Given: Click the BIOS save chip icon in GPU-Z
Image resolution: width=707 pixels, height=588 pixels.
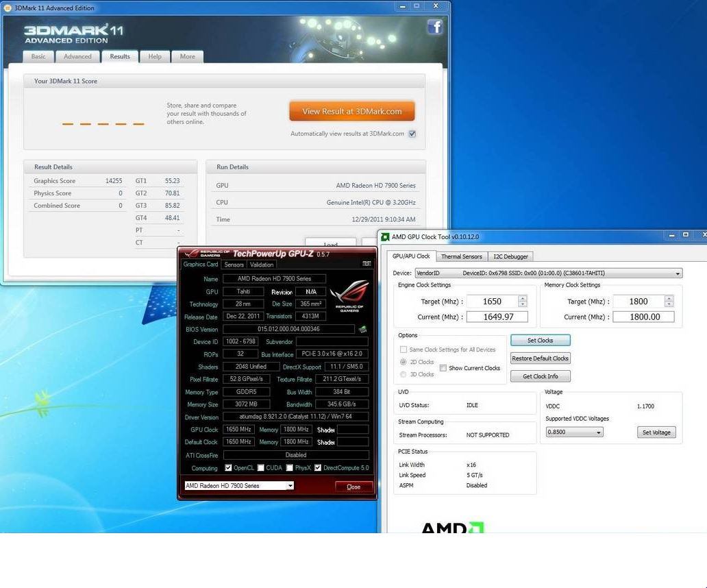Looking at the screenshot, I should [x=362, y=329].
